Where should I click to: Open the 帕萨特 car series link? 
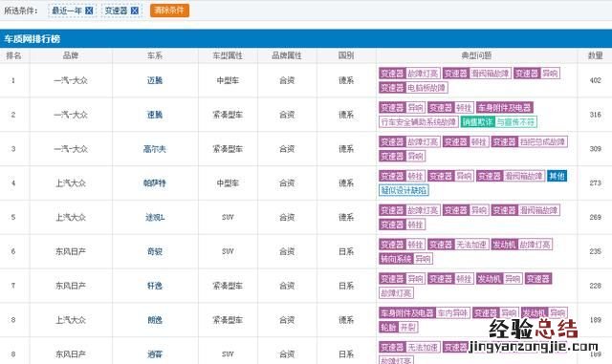point(155,183)
